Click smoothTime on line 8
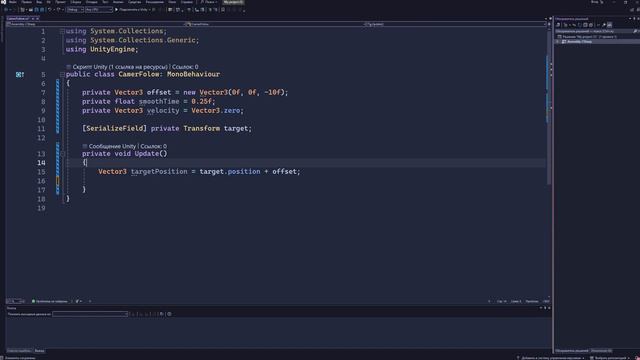Viewport: 640px width, 360px height. coord(159,102)
